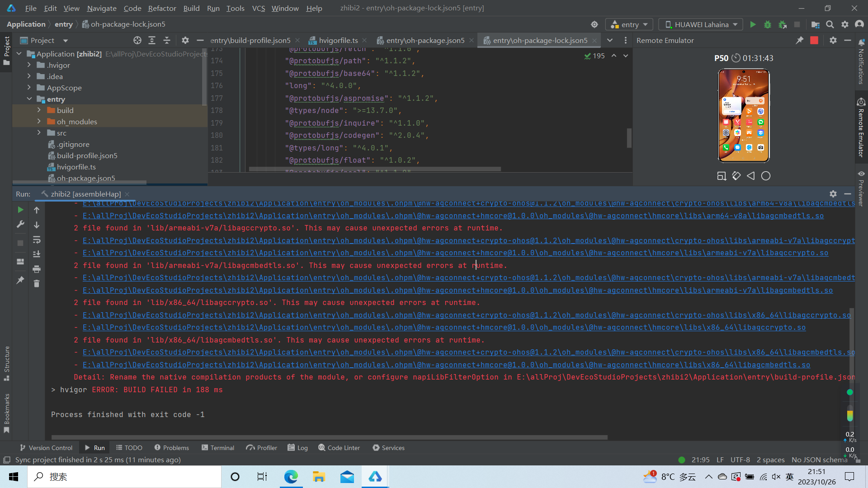Open Run panel wrench settings icon
Image resolution: width=868 pixels, height=488 pixels.
tap(20, 225)
